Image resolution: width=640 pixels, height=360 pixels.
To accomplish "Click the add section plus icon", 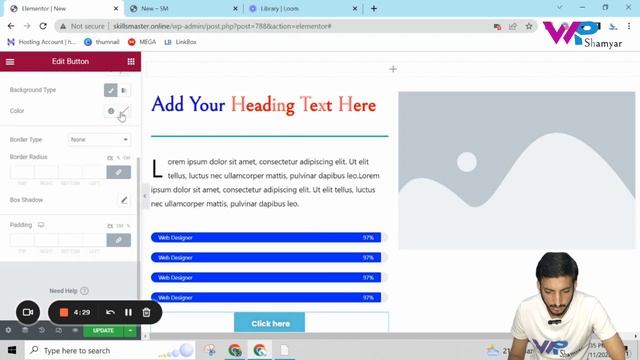I will tap(393, 69).
